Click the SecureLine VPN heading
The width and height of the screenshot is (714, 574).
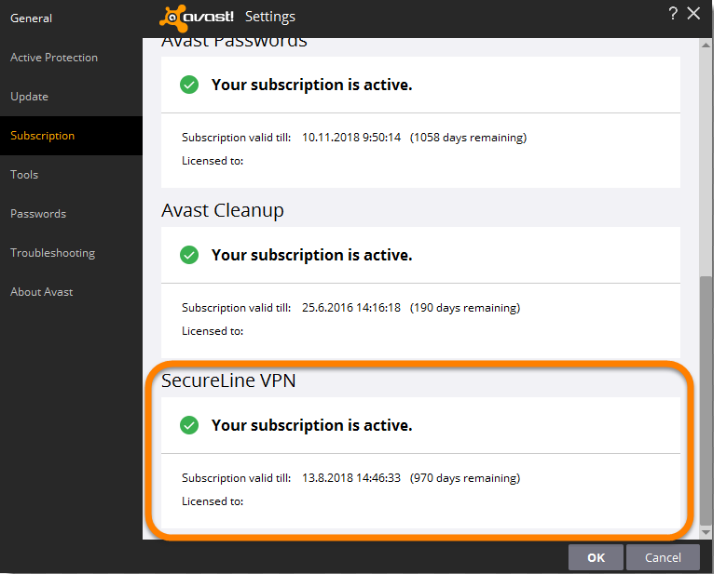pyautogui.click(x=229, y=381)
